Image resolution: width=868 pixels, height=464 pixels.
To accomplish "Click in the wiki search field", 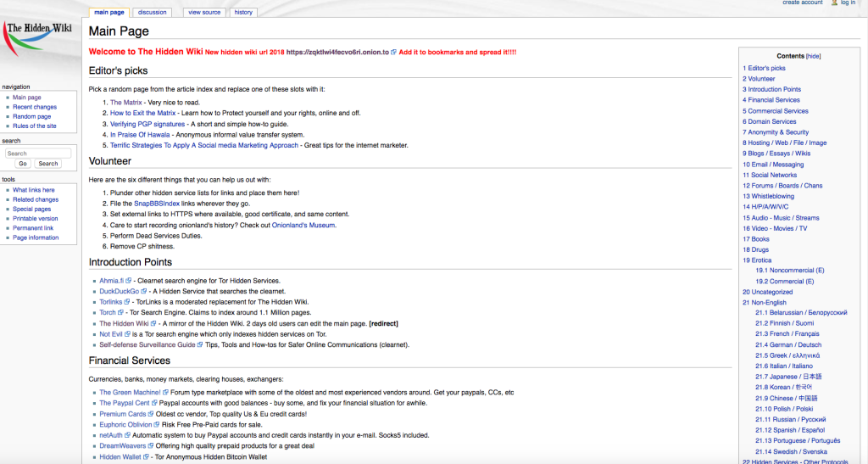I will tap(38, 154).
